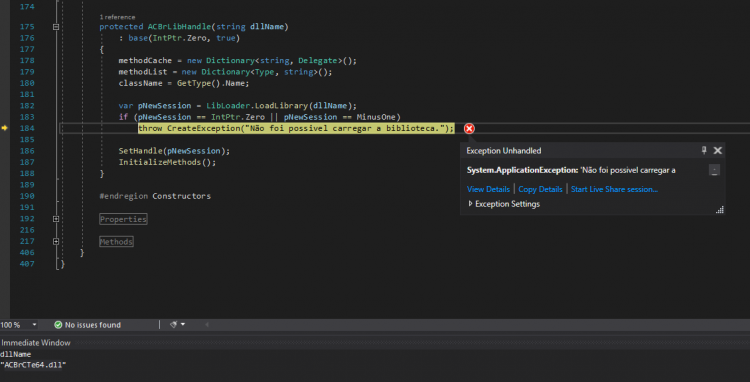
Task: Click dllName text in Immediate Window
Action: (x=16, y=354)
